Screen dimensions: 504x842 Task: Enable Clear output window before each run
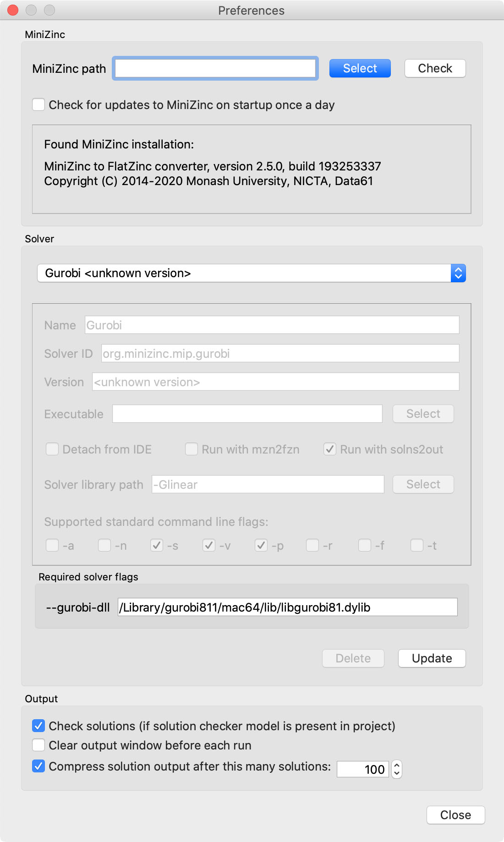(38, 745)
